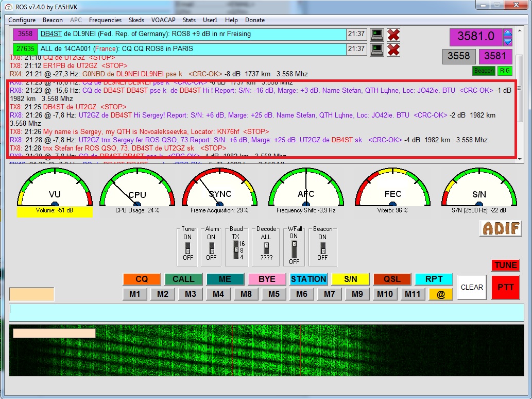
Task: Click the dark green Beacon indicator
Action: [x=484, y=71]
